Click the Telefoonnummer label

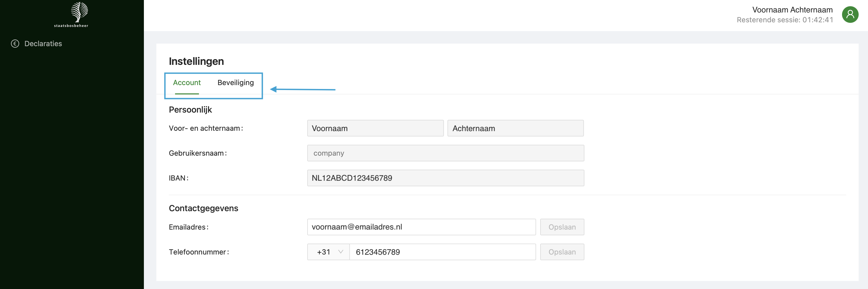point(199,252)
